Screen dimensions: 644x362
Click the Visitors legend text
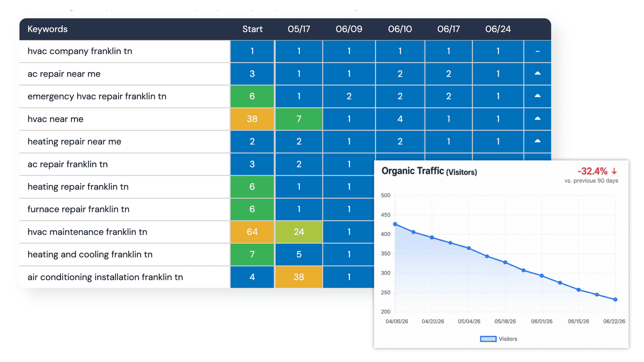coord(508,339)
